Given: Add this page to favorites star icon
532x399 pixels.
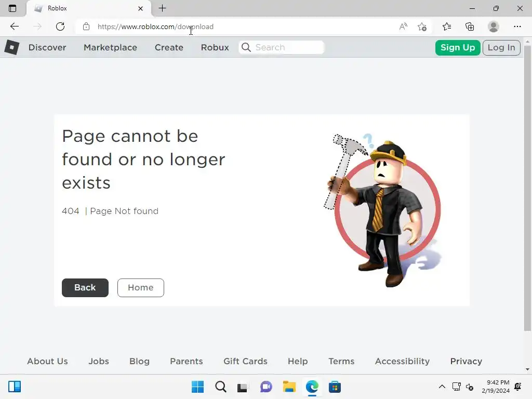Looking at the screenshot, I should 422,26.
